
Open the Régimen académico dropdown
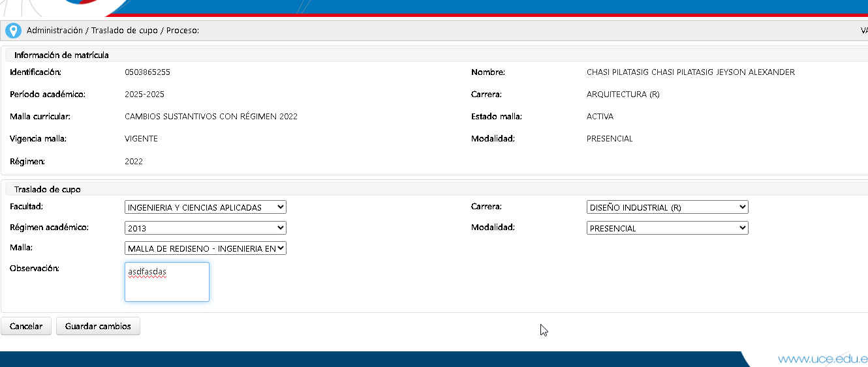click(x=205, y=228)
